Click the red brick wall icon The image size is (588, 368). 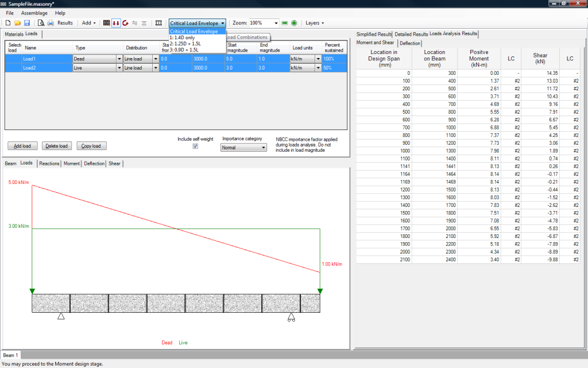coord(106,23)
